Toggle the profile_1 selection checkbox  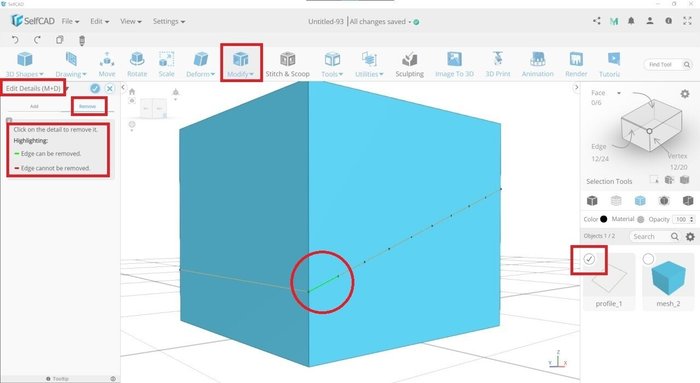589,259
